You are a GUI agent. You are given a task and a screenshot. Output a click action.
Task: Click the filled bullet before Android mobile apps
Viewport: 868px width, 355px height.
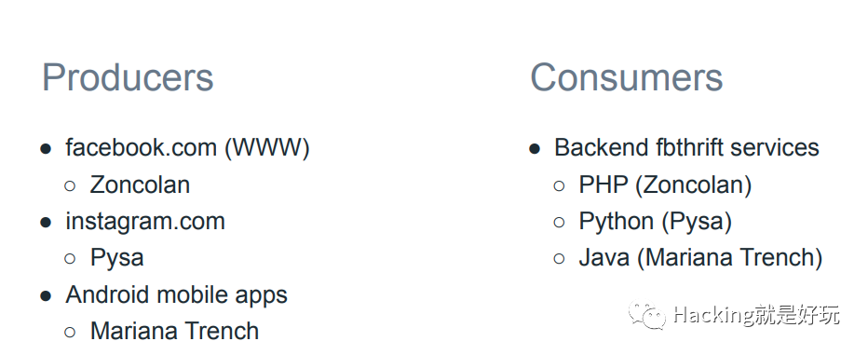pos(46,295)
